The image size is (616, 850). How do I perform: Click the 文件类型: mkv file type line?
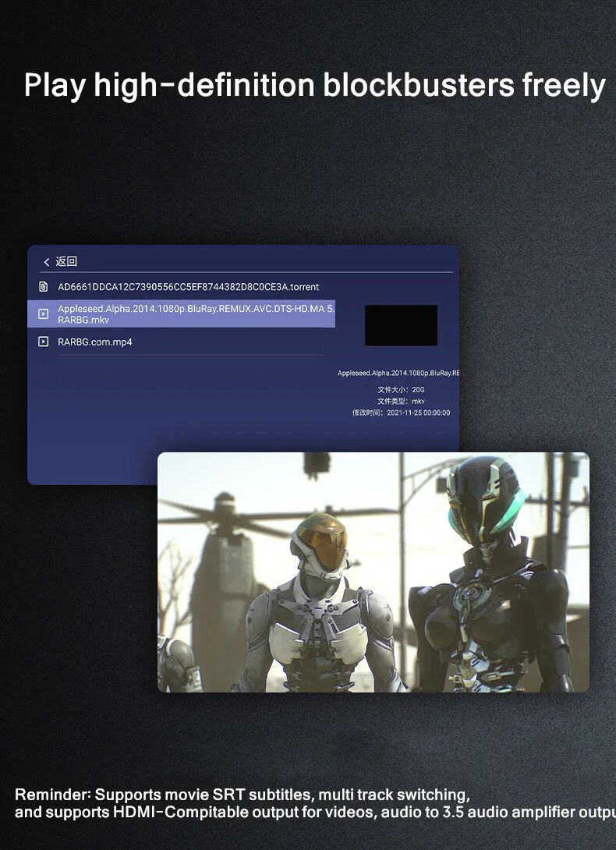point(402,401)
